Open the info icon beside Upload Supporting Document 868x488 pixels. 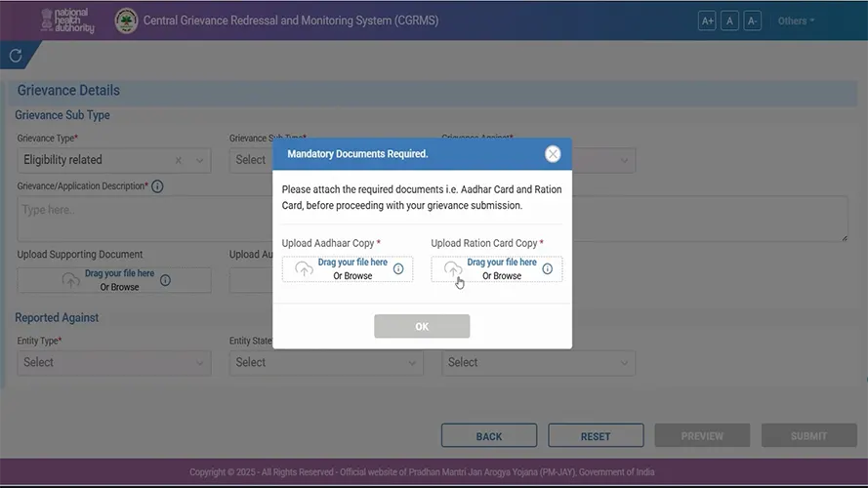[x=165, y=280]
